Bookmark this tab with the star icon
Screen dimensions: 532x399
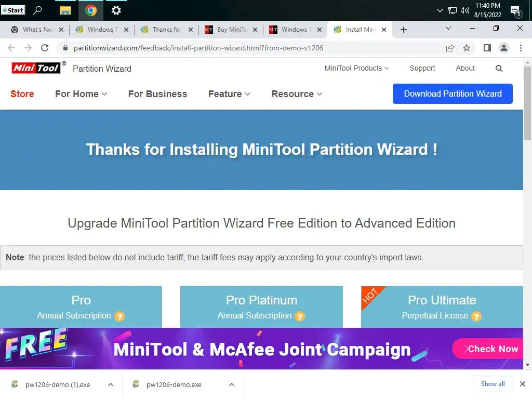click(x=467, y=48)
